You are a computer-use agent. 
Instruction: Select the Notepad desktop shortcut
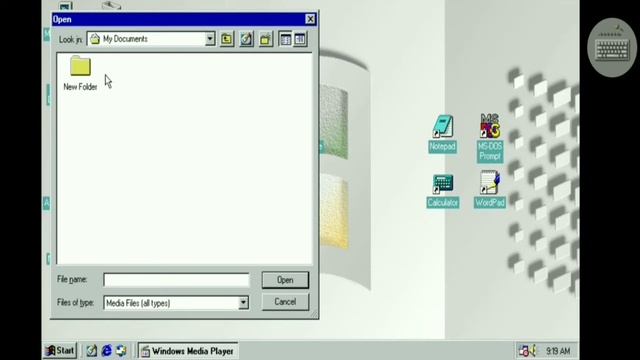click(x=442, y=134)
